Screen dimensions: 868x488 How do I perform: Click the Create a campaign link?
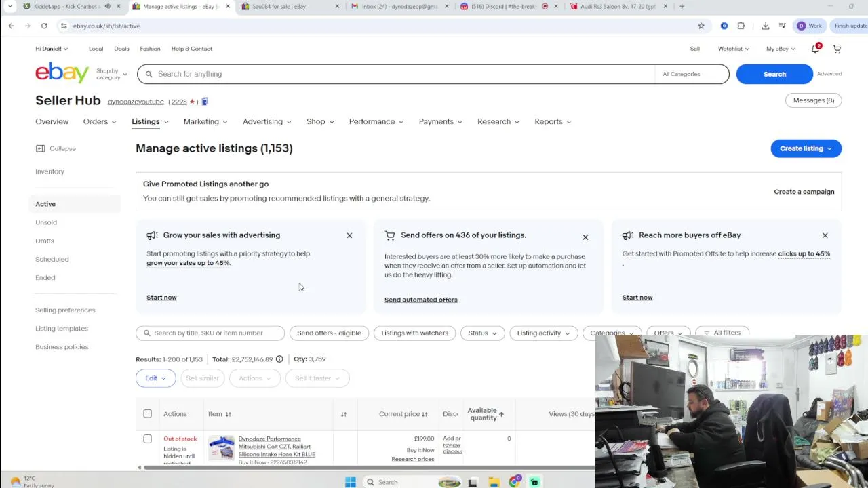[804, 192]
